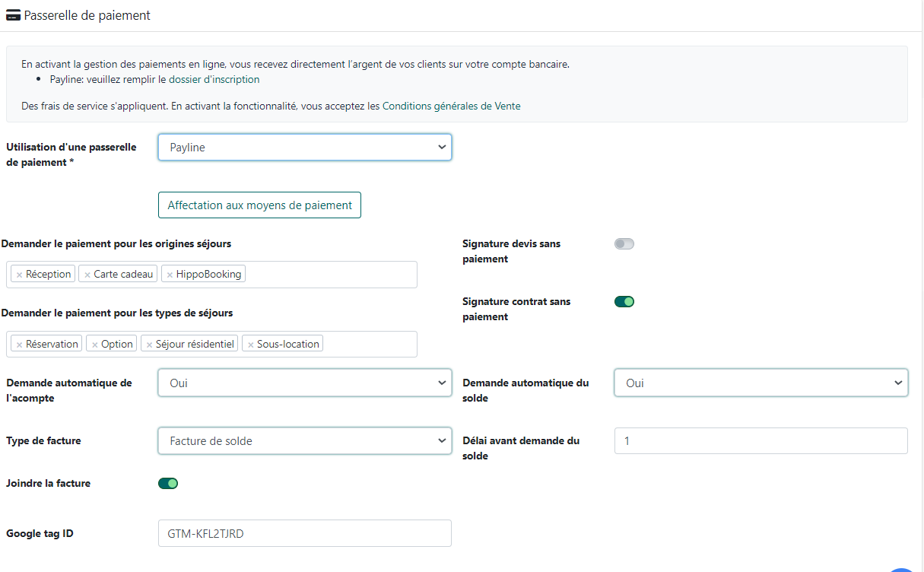Remove the Sous-location tag
924x572 pixels.
pyautogui.click(x=250, y=345)
